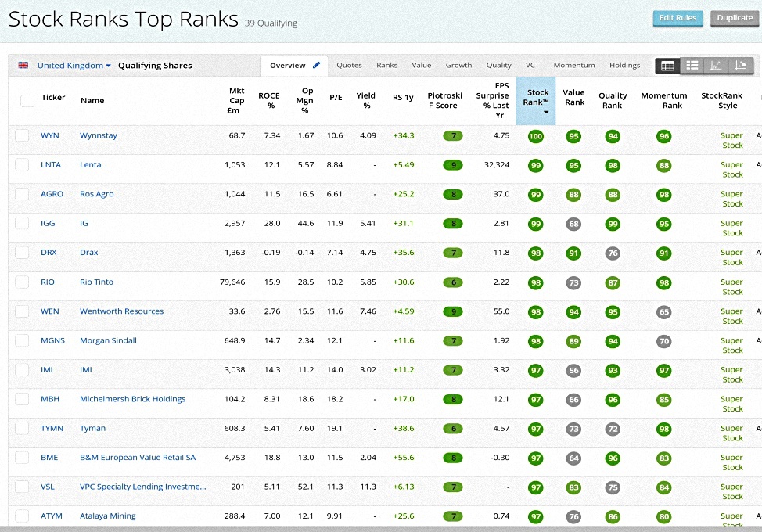
Task: Click Rio Tinto's Piotroski F-Score 6 badge
Action: [453, 282]
